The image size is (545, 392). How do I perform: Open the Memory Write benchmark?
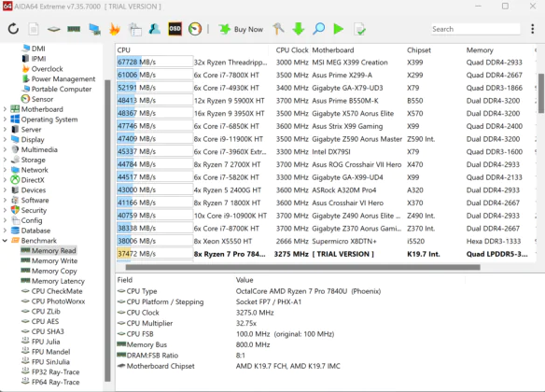pos(54,260)
